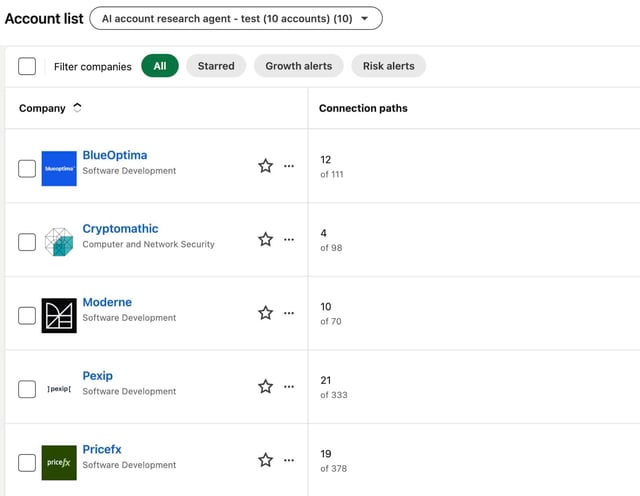Click BlueOptima's 12 connection paths value
The width and height of the screenshot is (640, 496).
point(326,160)
